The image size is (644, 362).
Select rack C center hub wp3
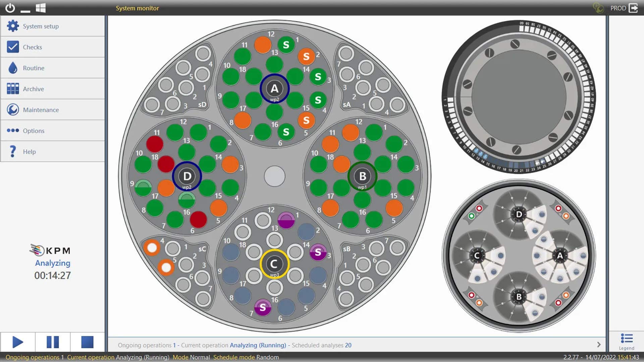(x=274, y=264)
